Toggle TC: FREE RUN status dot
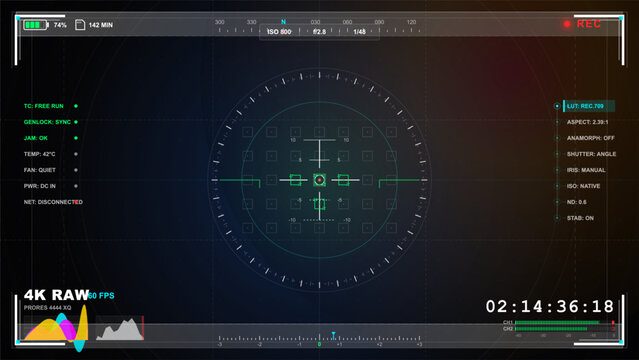 (x=76, y=106)
